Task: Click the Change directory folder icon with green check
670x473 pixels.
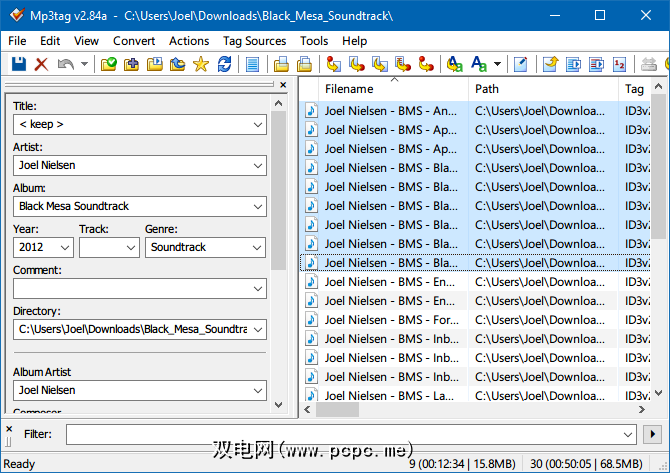Action: click(109, 65)
